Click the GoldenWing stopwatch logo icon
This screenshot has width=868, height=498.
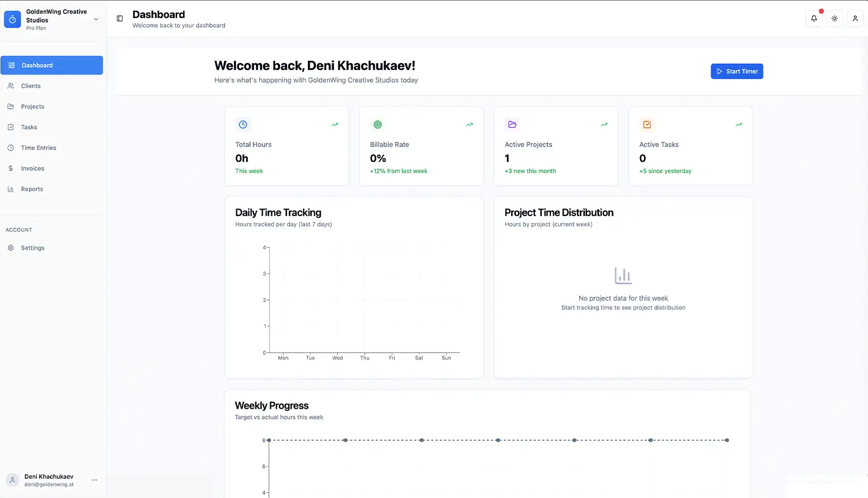(12, 20)
